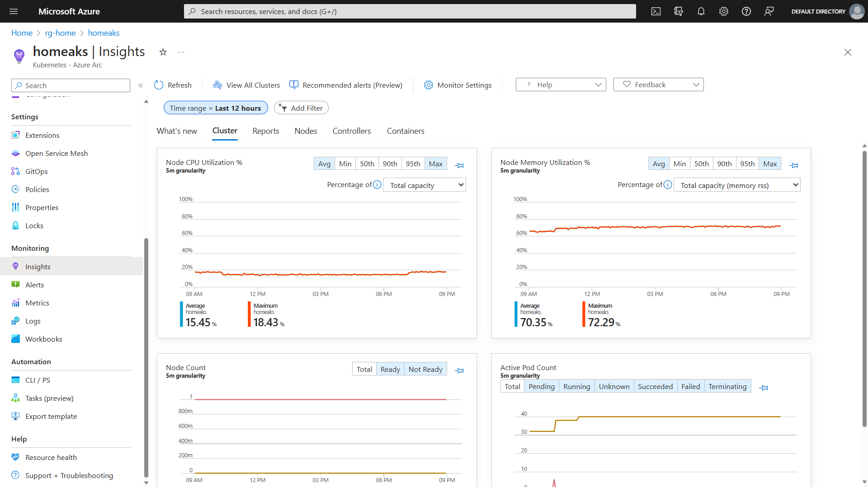Image resolution: width=868 pixels, height=488 pixels.
Task: Click the main page vertical scrollbar
Action: (864, 289)
